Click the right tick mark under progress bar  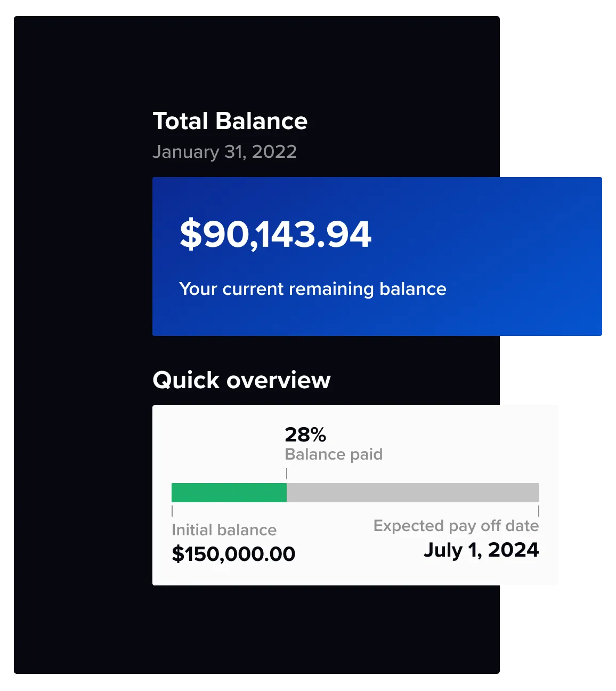539,511
